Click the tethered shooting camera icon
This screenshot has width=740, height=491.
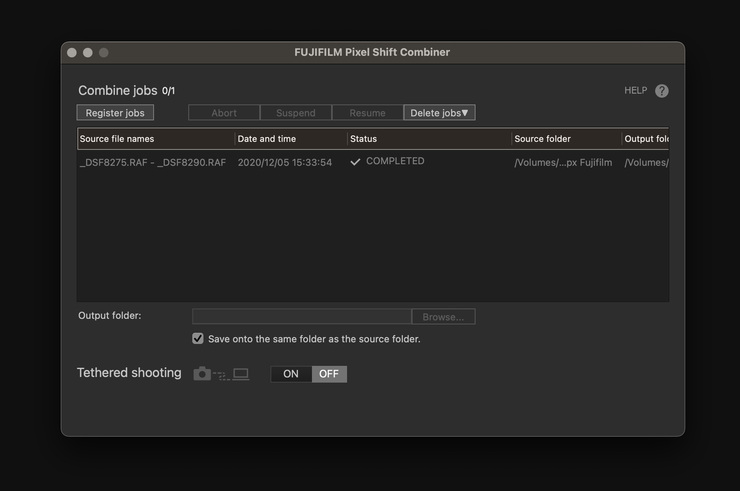[x=202, y=373]
